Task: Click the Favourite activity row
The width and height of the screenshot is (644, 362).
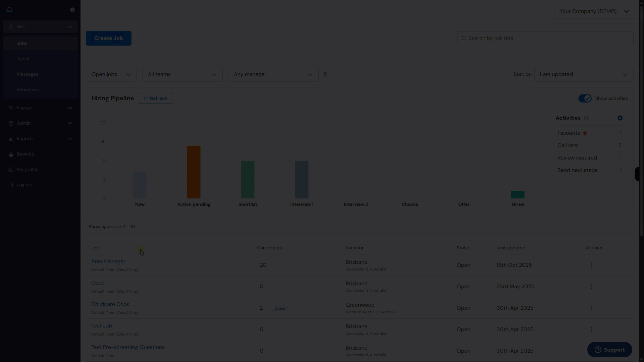Action: pos(589,133)
